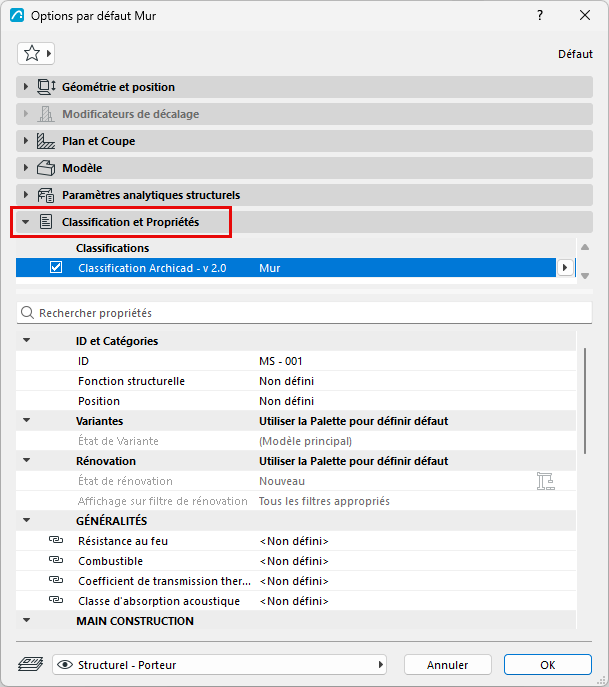
Task: Click classifications list scroll down arrow
Action: pyautogui.click(x=585, y=276)
